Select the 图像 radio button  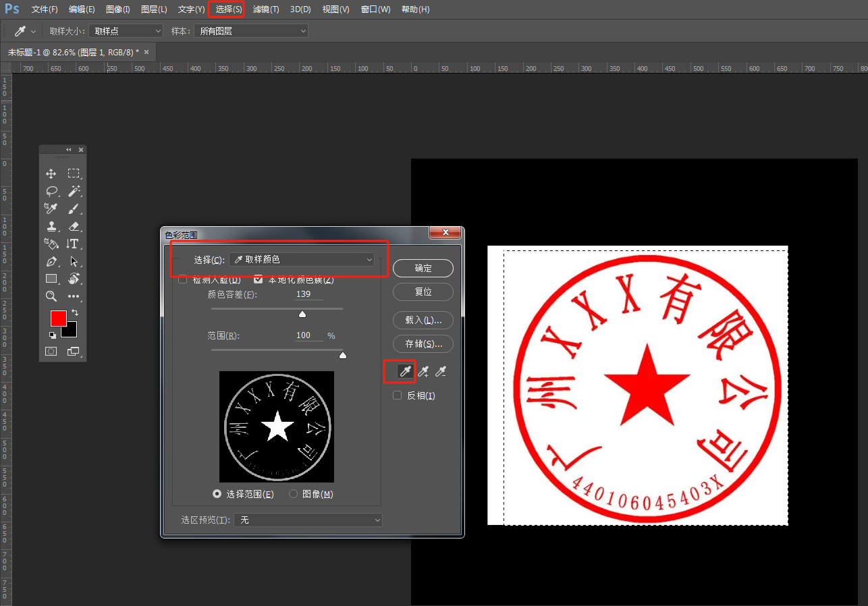coord(294,494)
